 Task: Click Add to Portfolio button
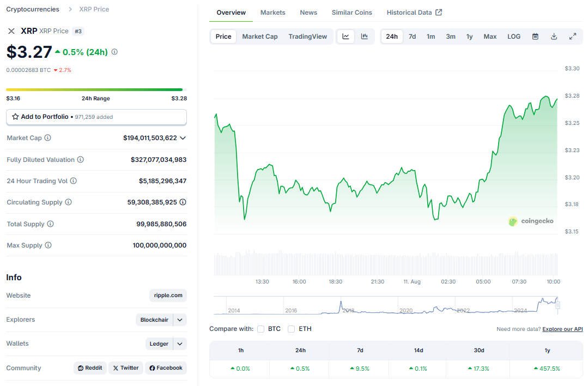[x=96, y=117]
